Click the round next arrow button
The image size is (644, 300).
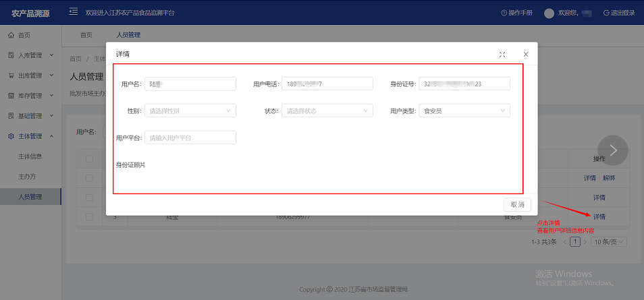(x=612, y=150)
